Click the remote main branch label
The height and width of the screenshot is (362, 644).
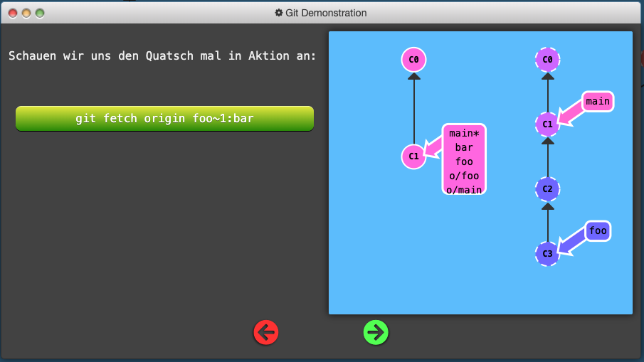point(598,101)
